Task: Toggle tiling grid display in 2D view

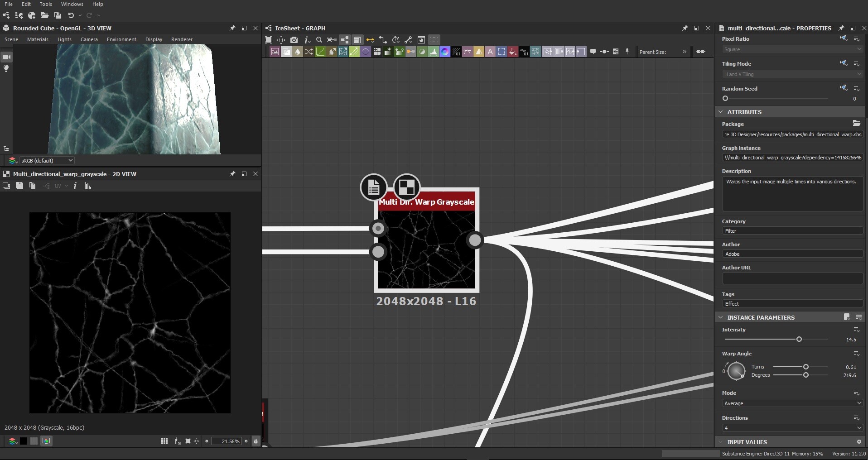Action: click(x=164, y=441)
